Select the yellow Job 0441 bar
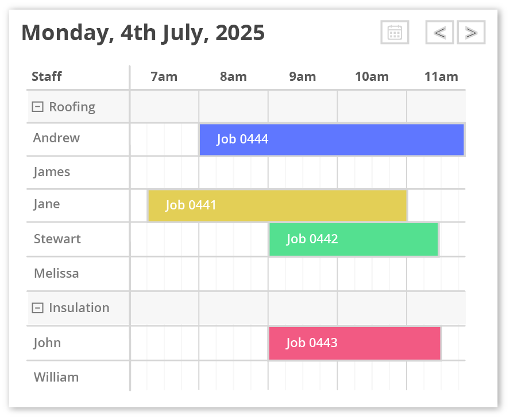Image resolution: width=510 pixels, height=420 pixels. coord(277,205)
